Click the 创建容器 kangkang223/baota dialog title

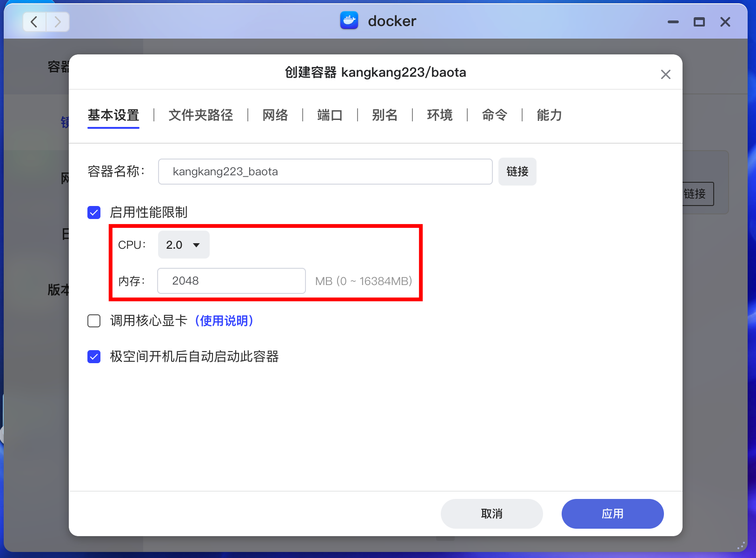click(376, 73)
